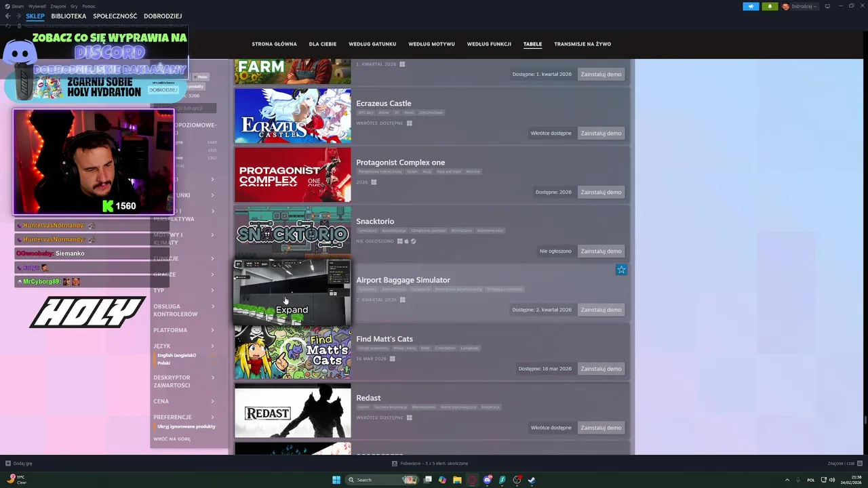Expand the JĘZYK filter section
Screen dimensions: 868x488
coord(184,346)
